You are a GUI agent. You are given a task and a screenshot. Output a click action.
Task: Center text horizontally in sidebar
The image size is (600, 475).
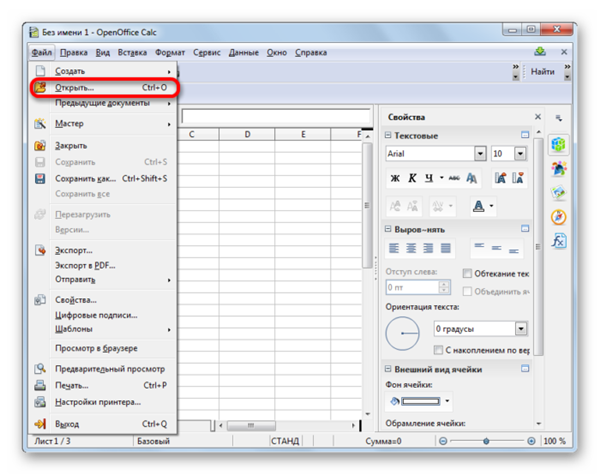tap(411, 248)
